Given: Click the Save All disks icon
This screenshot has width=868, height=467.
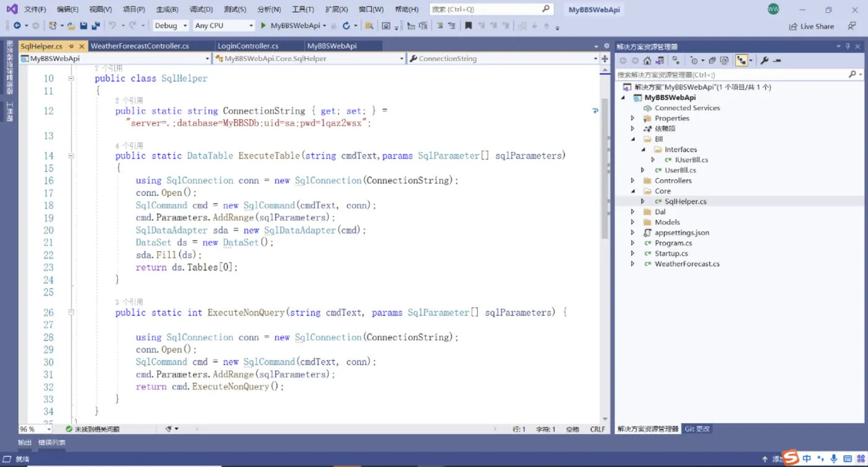Looking at the screenshot, I should pos(95,25).
